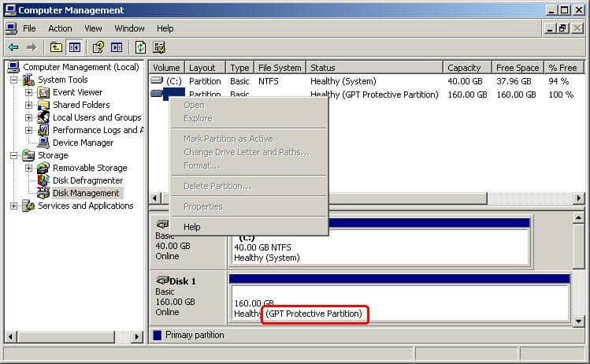Choose Help in the context menu

[x=249, y=227]
